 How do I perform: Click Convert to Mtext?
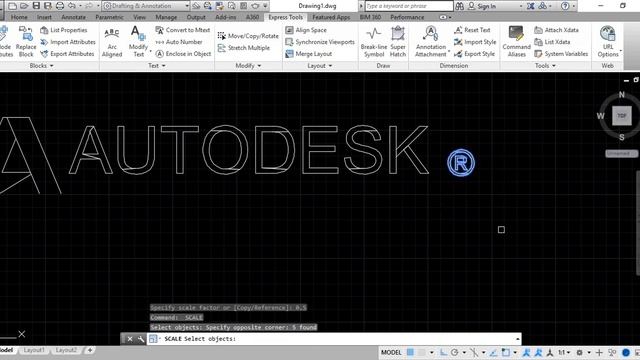[183, 30]
